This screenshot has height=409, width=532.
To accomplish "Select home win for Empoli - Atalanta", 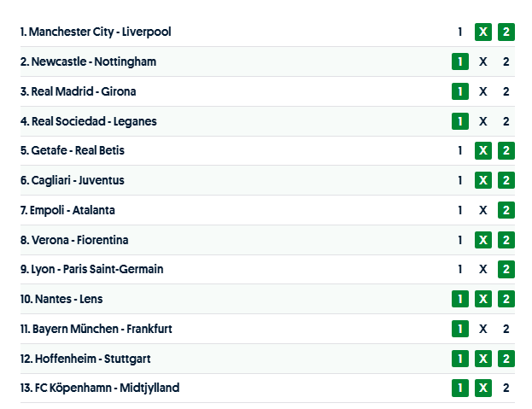I will point(460,210).
